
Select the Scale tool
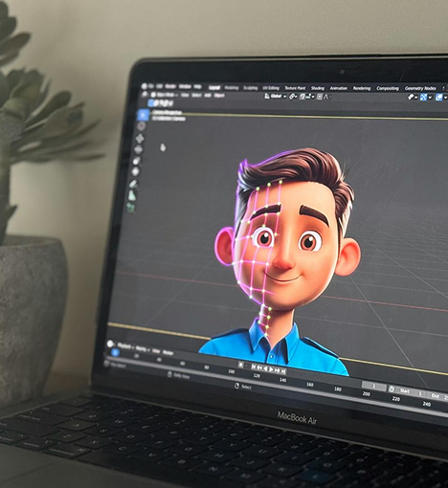tap(137, 161)
